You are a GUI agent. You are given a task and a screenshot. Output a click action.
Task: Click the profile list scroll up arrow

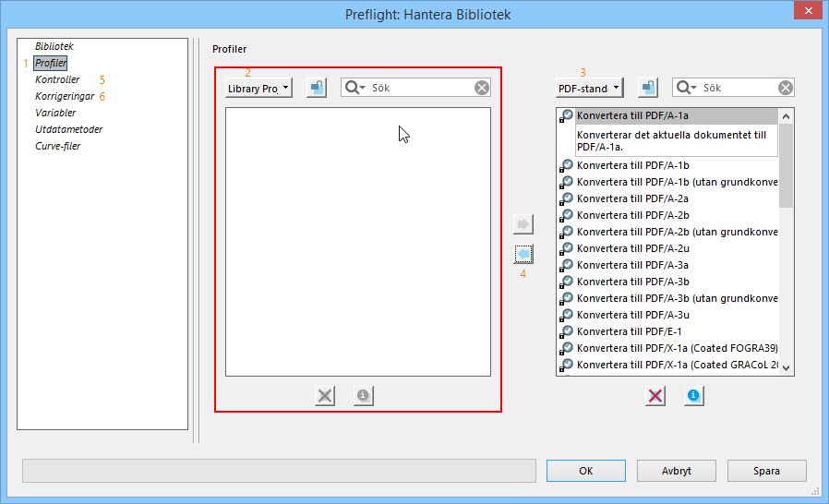[787, 116]
